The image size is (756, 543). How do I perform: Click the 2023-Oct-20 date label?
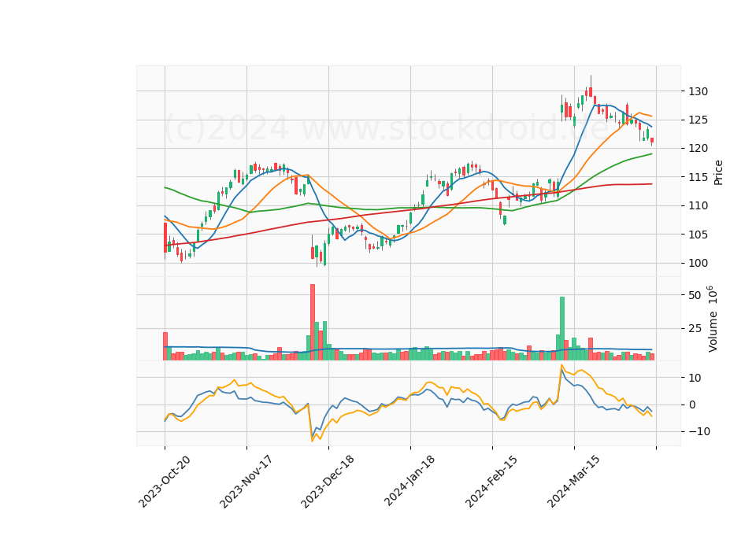[x=165, y=482]
